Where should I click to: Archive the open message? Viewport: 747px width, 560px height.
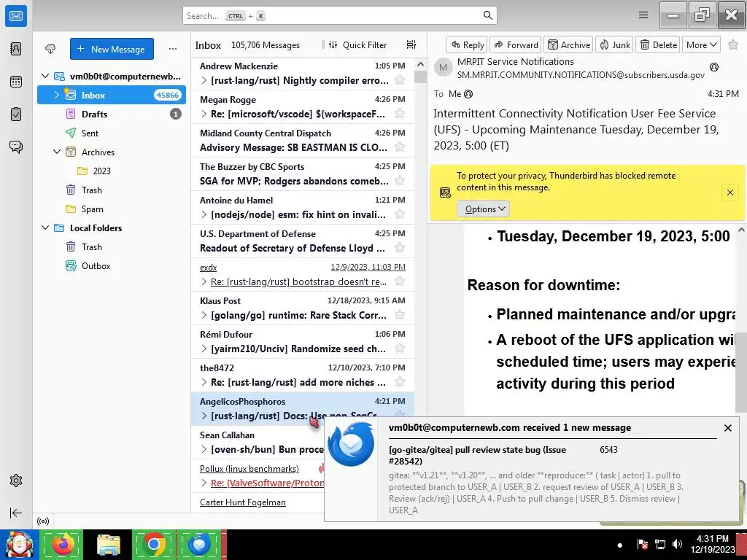[x=568, y=44]
